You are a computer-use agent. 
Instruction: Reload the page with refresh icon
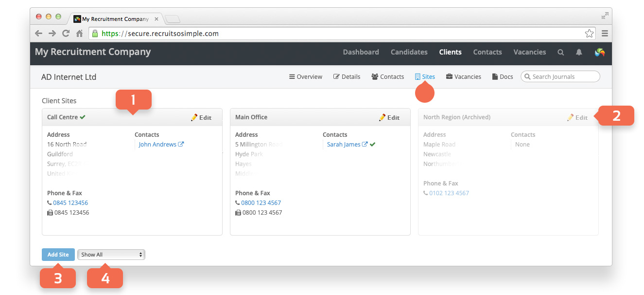coord(66,34)
